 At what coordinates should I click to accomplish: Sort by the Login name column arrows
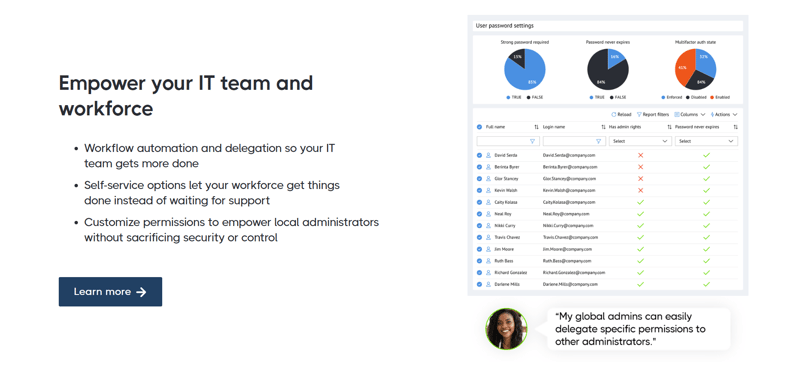pyautogui.click(x=603, y=127)
